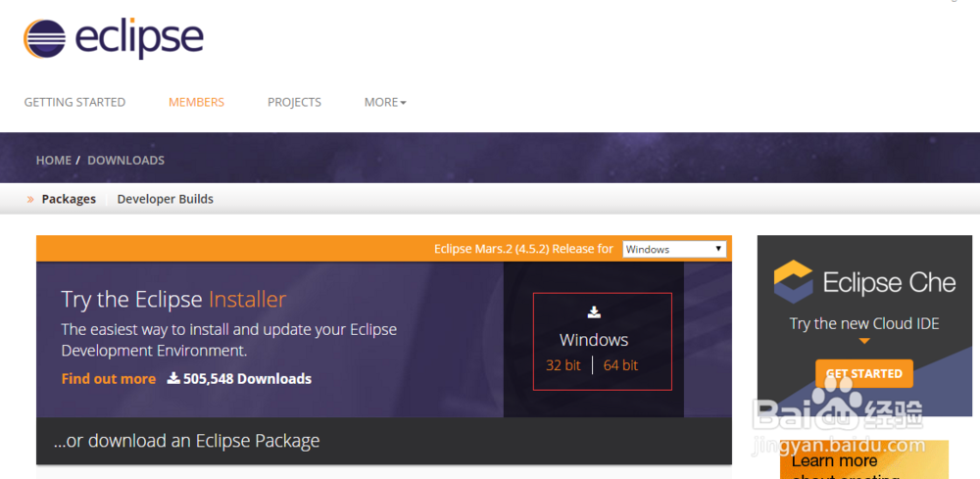
Task: Click '...or download an Eclipse Package' heading
Action: point(187,441)
